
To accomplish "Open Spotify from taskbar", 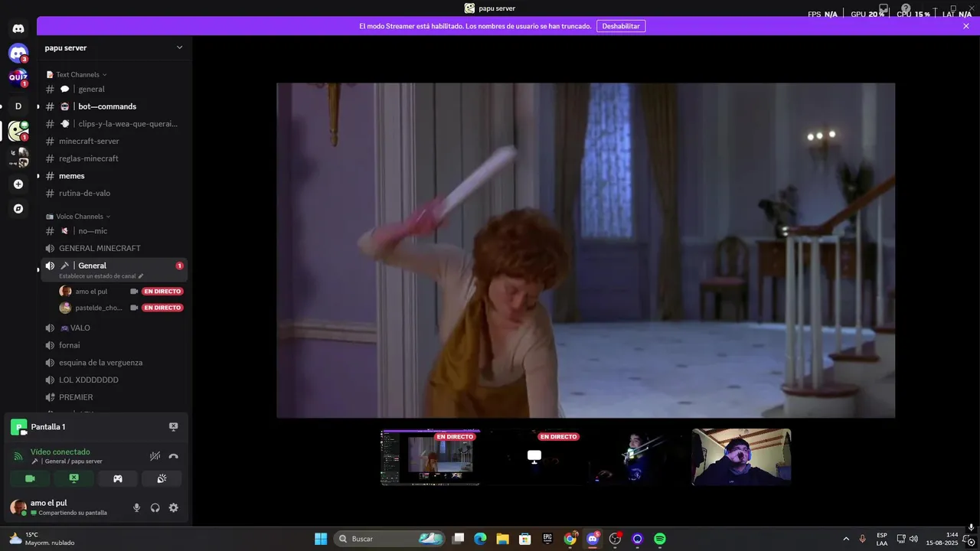I will point(660,539).
